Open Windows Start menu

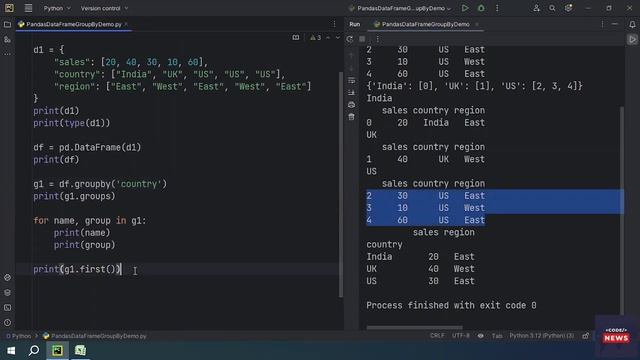coord(11,351)
